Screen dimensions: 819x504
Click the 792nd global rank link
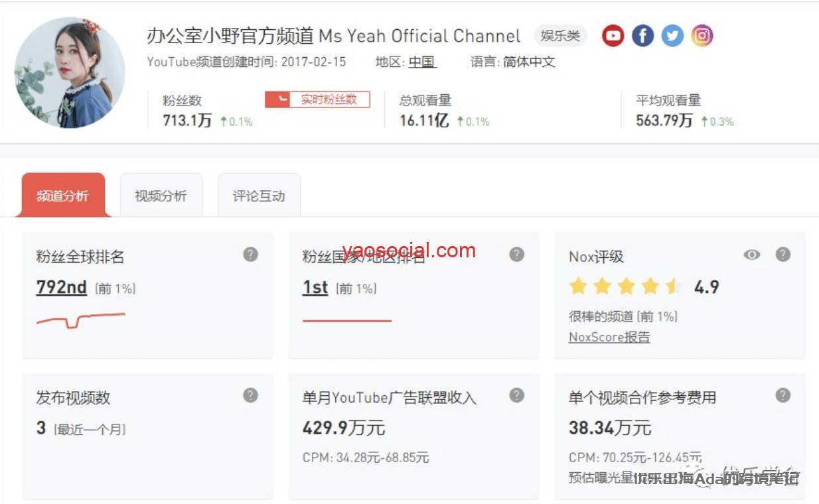(62, 288)
